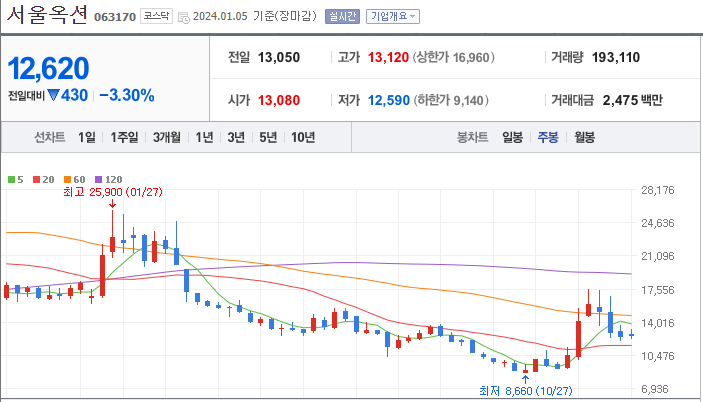Click the date text 2024.01.05 기준(장마감)
Image resolution: width=703 pixels, height=402 pixels.
(x=254, y=17)
